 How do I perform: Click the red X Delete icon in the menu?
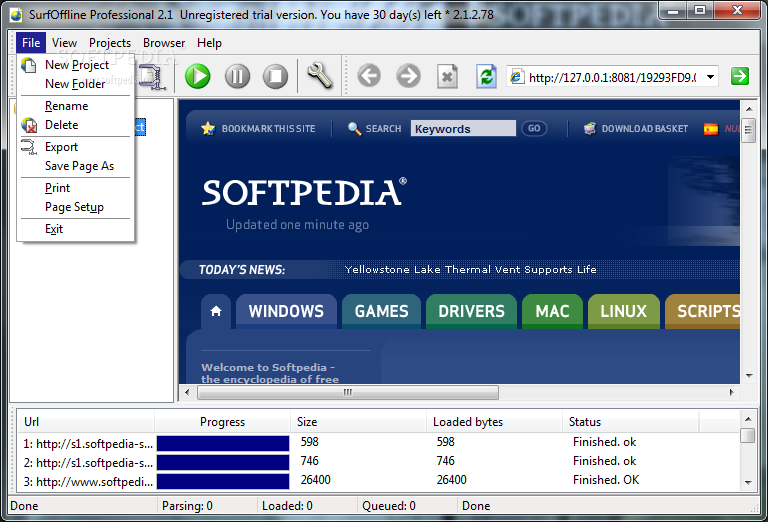point(29,125)
